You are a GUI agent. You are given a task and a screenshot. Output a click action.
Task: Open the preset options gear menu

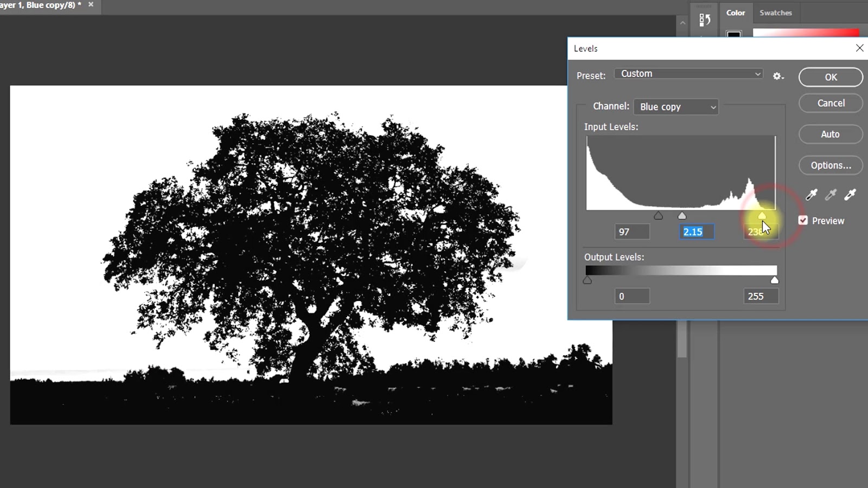tap(778, 76)
